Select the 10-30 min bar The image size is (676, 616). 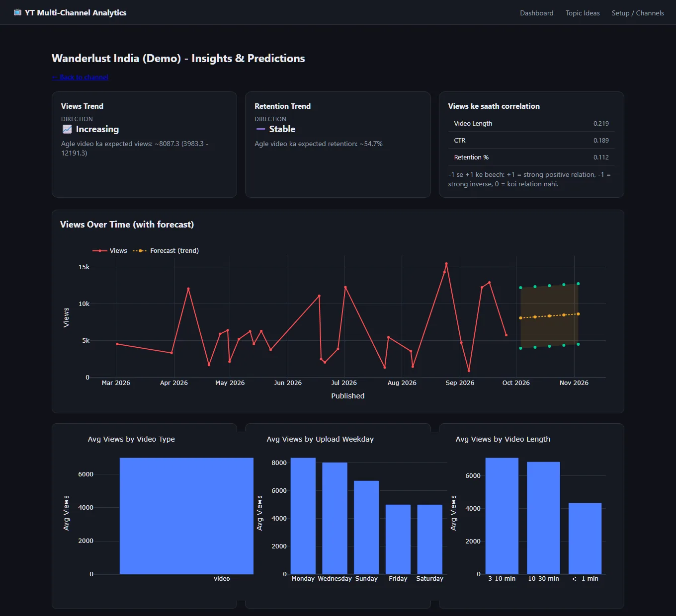pos(543,518)
